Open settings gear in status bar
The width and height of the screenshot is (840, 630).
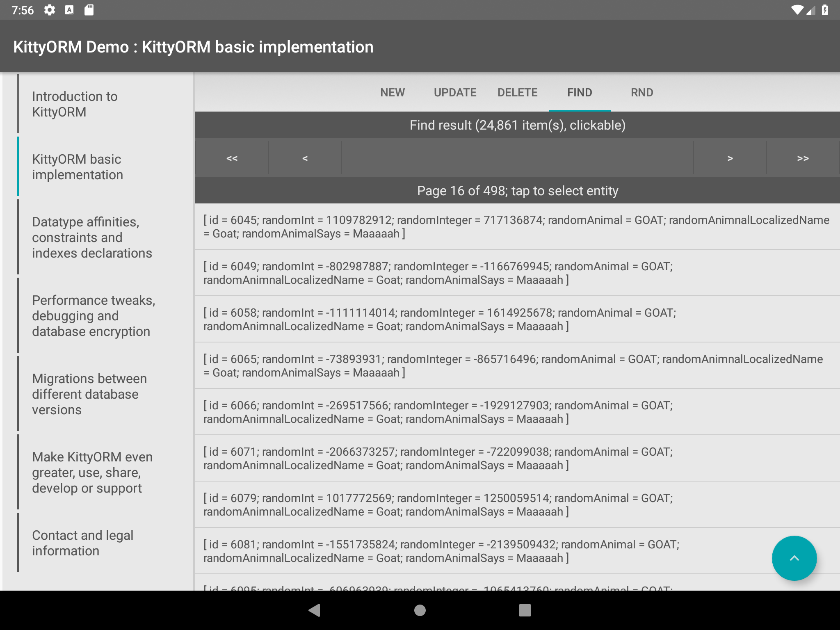[50, 10]
